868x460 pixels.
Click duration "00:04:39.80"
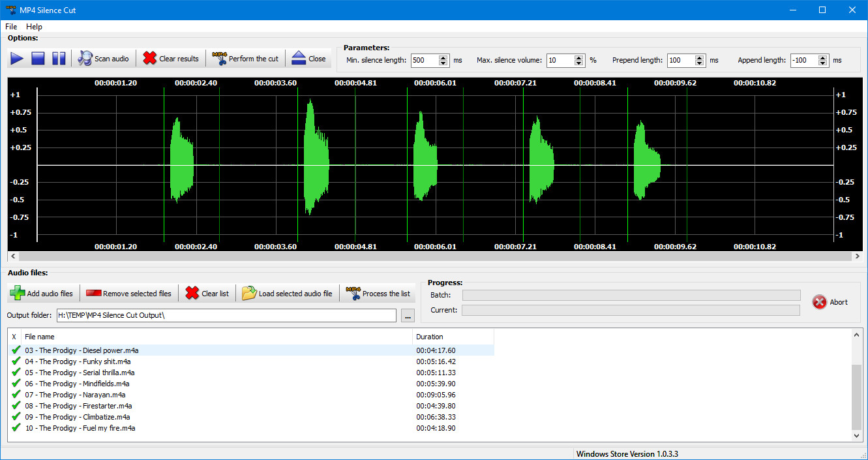pos(436,406)
